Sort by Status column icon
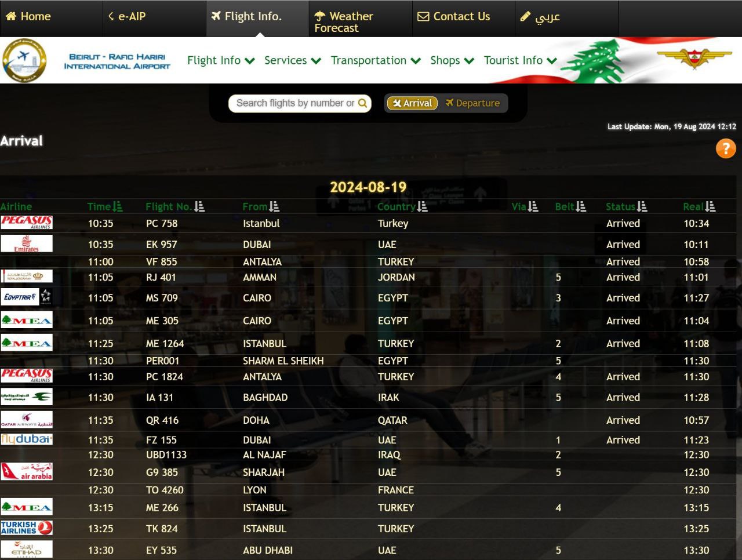The width and height of the screenshot is (742, 560). (x=642, y=206)
